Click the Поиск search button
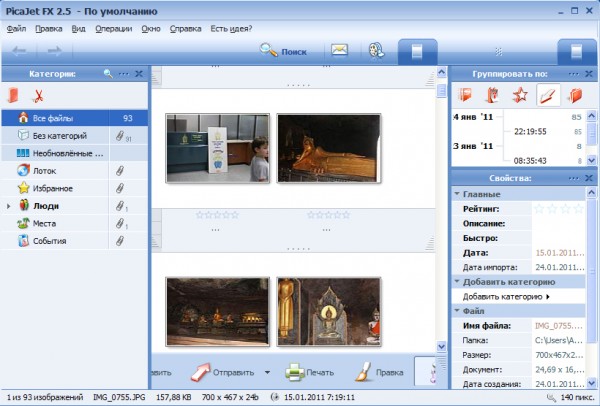Screen dimensions: 600x406 pos(284,49)
